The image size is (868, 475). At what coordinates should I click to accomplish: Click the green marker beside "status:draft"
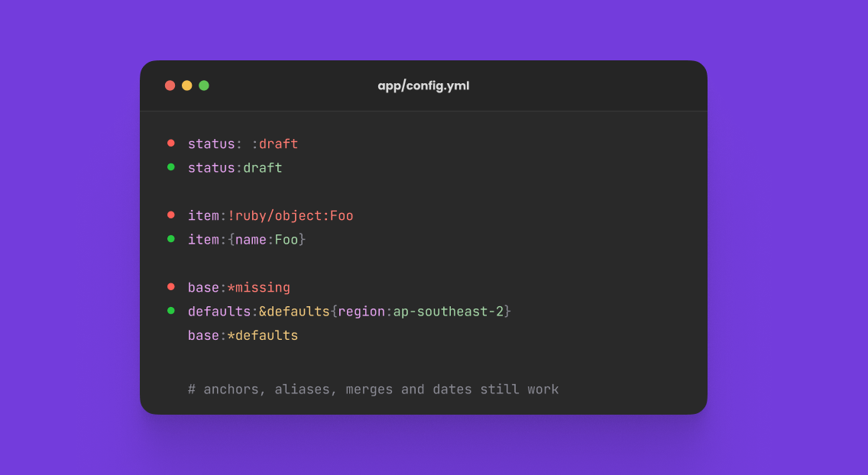click(171, 167)
